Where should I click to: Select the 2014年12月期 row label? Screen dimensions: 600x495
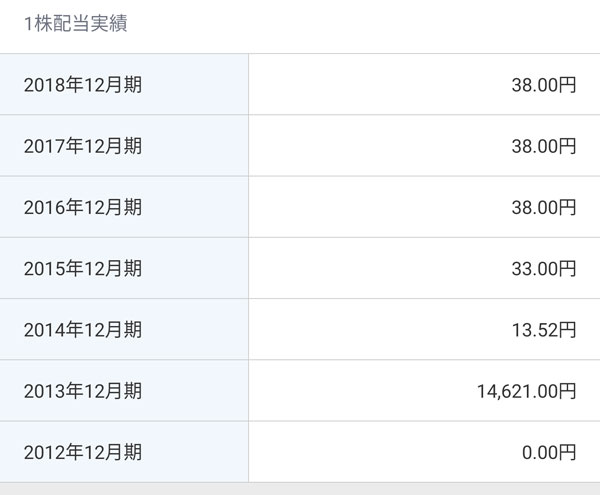tap(82, 329)
